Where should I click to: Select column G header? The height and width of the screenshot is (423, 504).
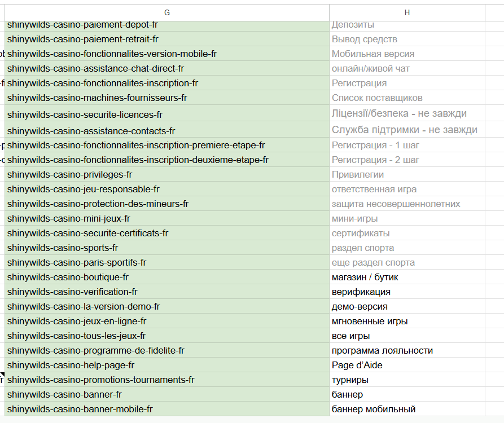(x=167, y=12)
